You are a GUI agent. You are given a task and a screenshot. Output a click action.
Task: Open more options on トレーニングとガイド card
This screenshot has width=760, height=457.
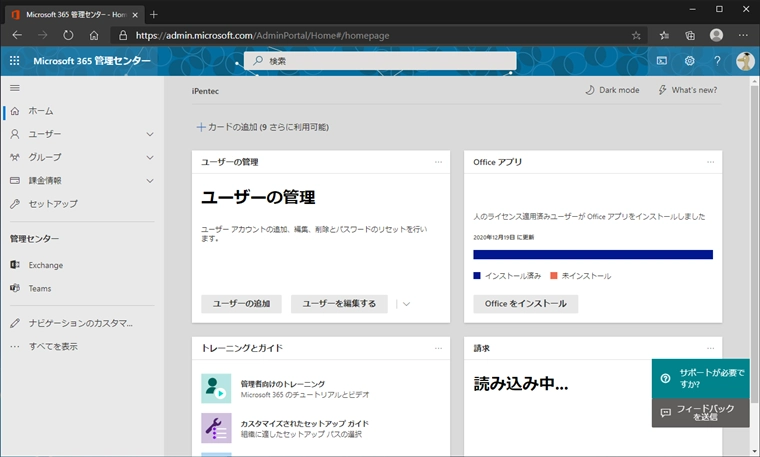tap(438, 348)
